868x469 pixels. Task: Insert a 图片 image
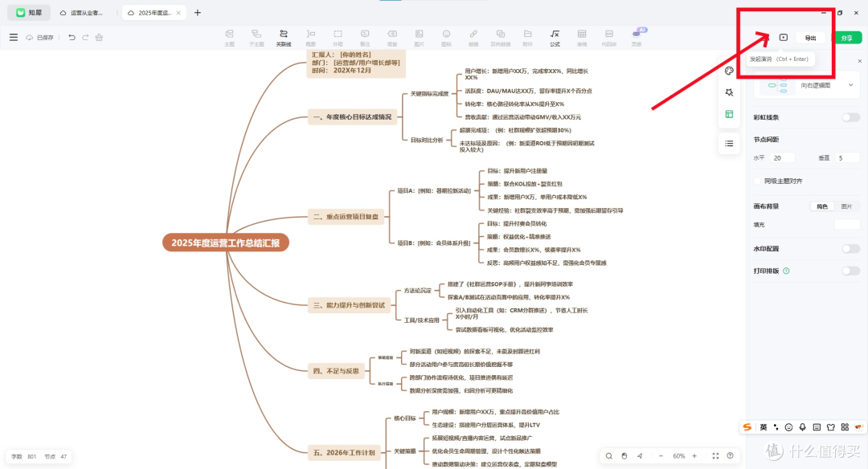click(x=419, y=38)
